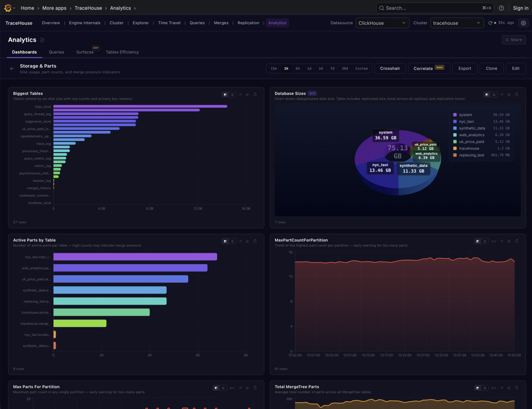Open the Datasource ClickHouse dropdown

pos(382,23)
